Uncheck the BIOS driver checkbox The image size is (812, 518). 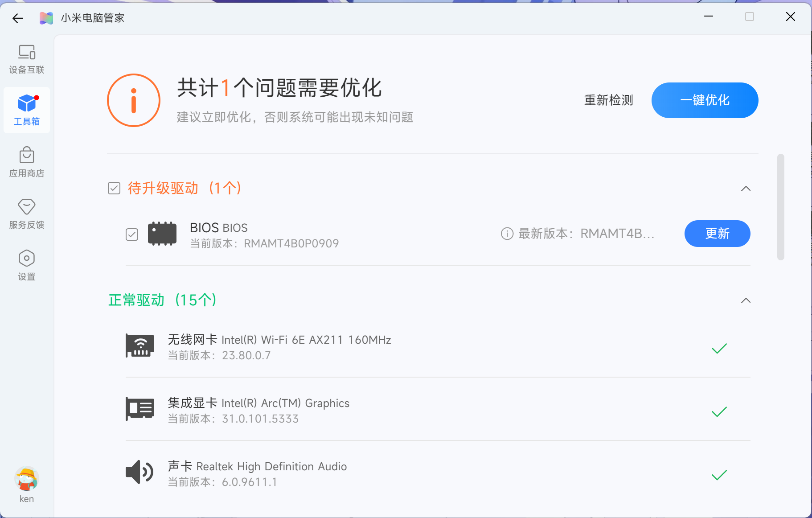[x=132, y=234]
